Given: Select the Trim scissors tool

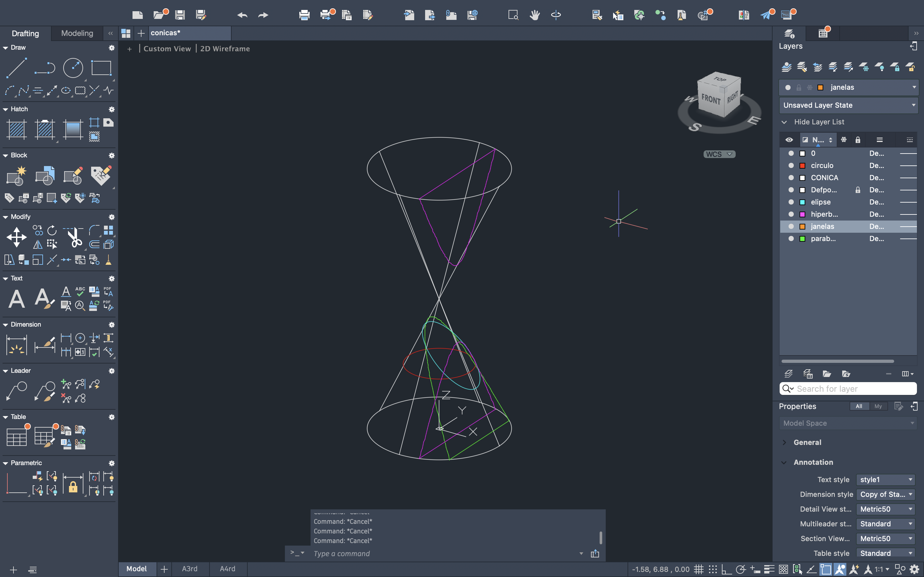Looking at the screenshot, I should coord(74,237).
